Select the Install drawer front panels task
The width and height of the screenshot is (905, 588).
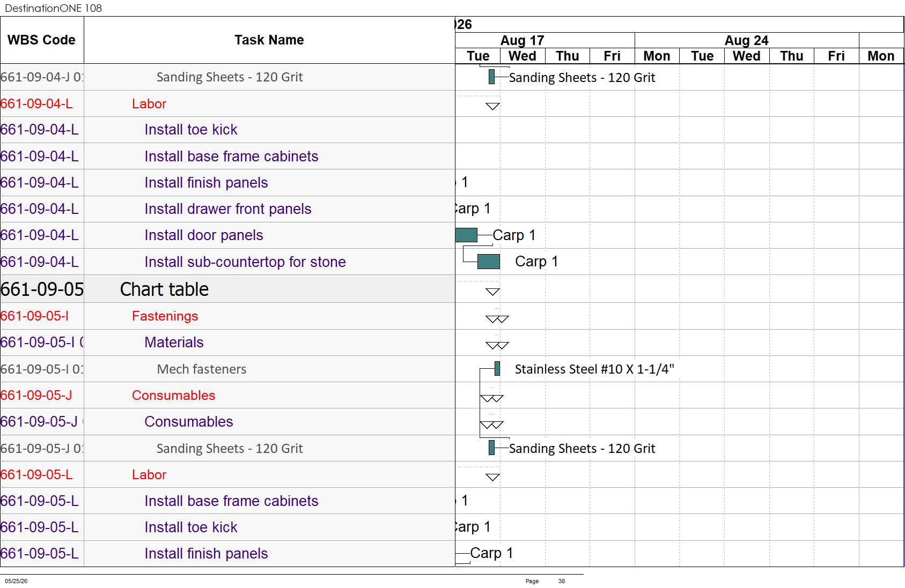tap(227, 209)
